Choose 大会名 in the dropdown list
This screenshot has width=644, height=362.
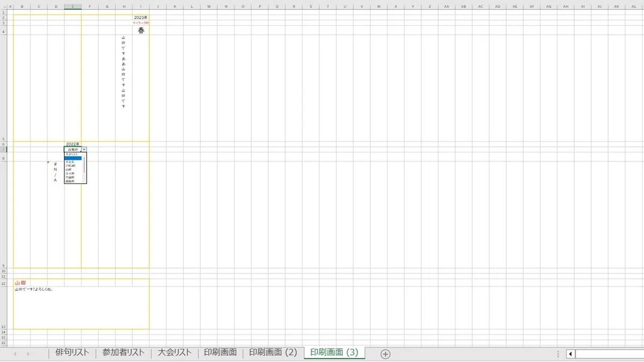(74, 162)
